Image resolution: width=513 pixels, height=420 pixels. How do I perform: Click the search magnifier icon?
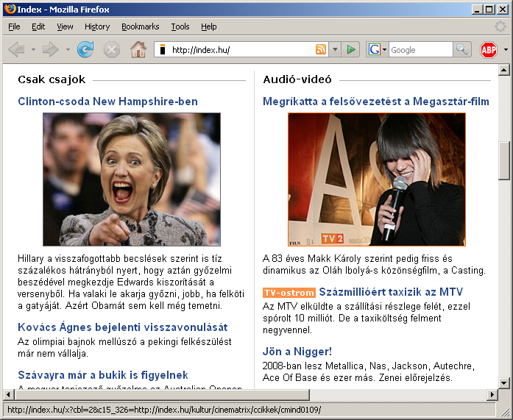(461, 50)
